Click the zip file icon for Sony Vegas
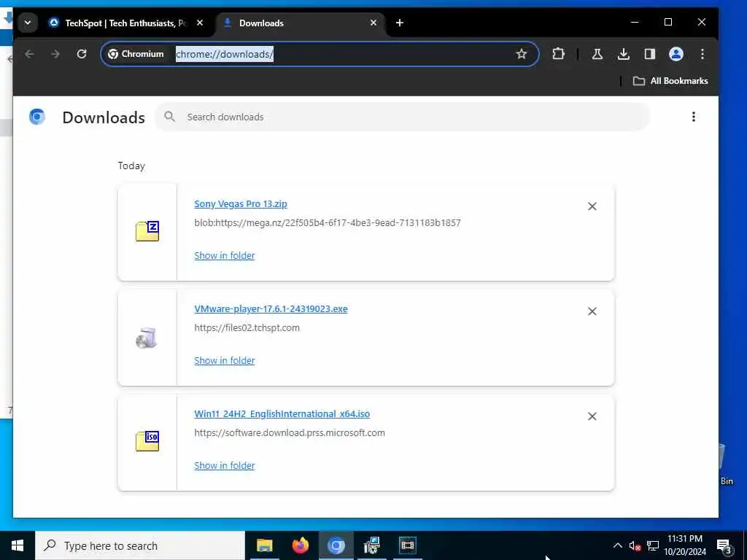This screenshot has width=747, height=560. click(x=147, y=231)
